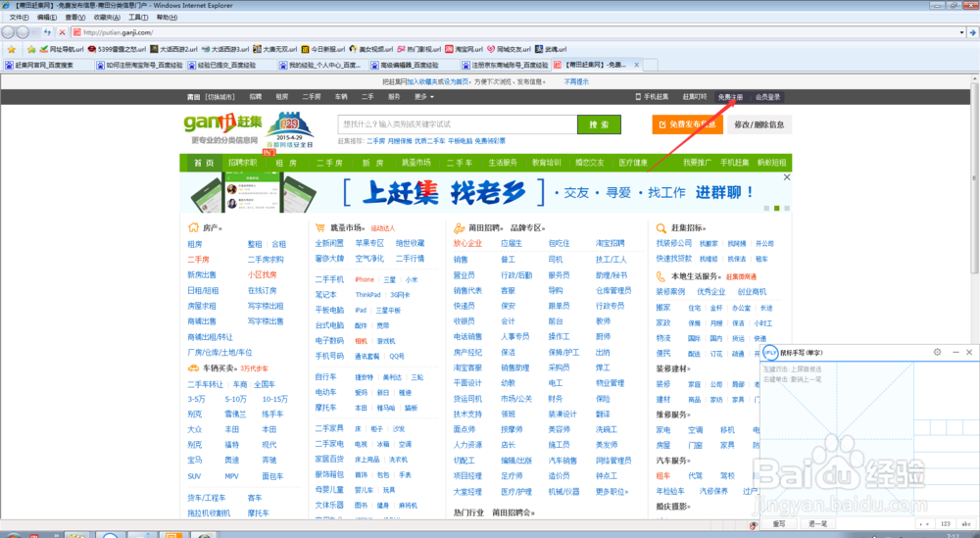This screenshot has height=538, width=980.
Task: Open the 同城交友.url bookmark
Action: click(x=509, y=49)
